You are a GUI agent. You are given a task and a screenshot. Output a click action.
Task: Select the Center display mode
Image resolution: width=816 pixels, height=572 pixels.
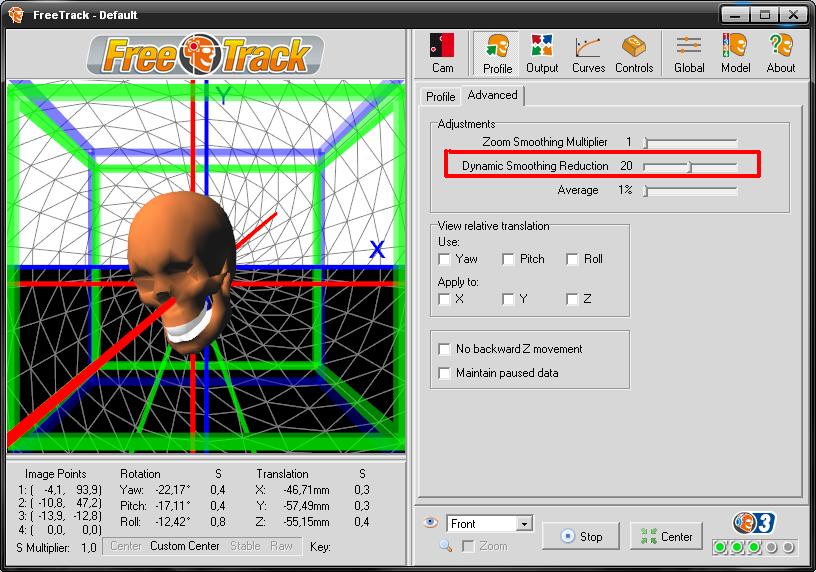click(125, 546)
